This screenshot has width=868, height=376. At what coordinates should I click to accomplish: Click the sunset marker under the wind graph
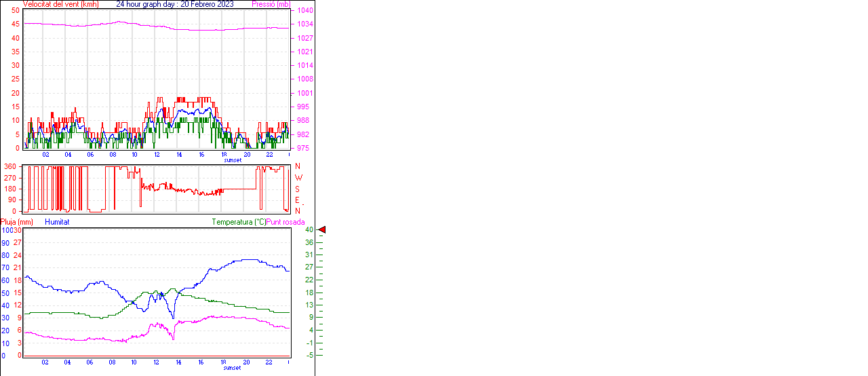click(232, 160)
